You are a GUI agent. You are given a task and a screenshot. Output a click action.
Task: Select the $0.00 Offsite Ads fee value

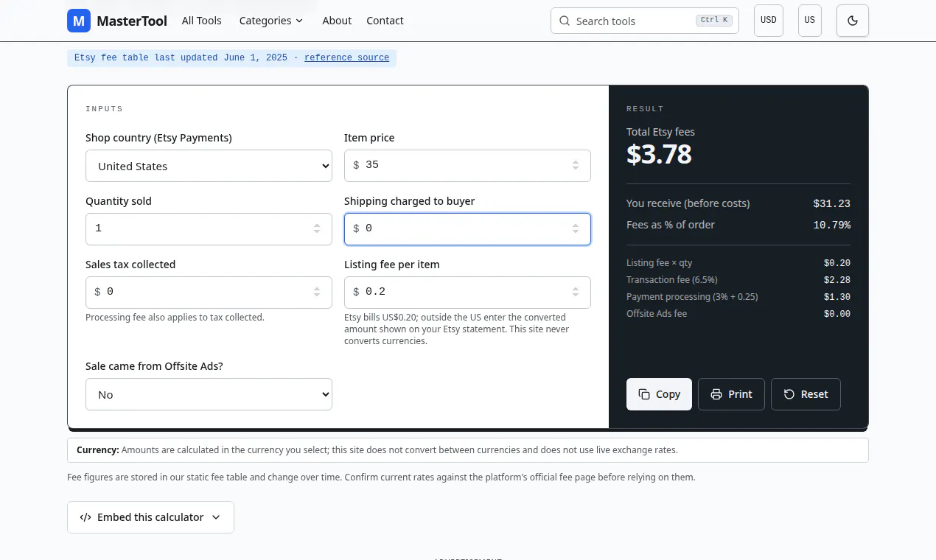click(x=837, y=314)
